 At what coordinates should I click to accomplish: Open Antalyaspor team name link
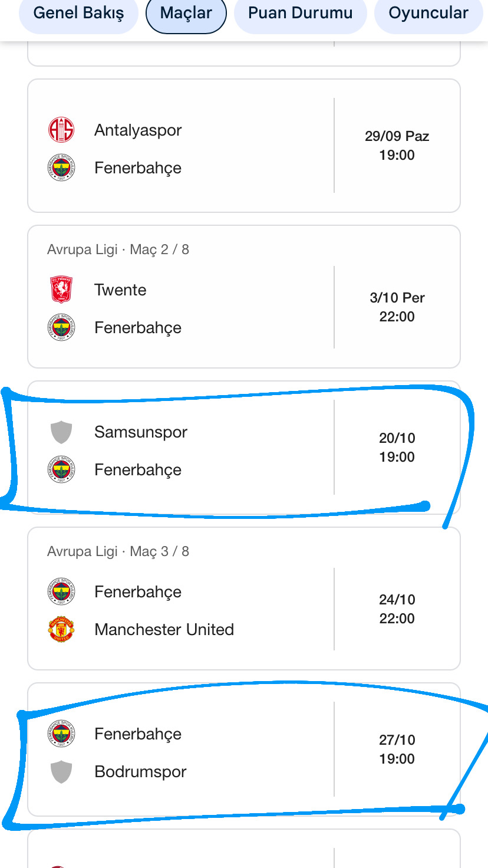pos(138,130)
